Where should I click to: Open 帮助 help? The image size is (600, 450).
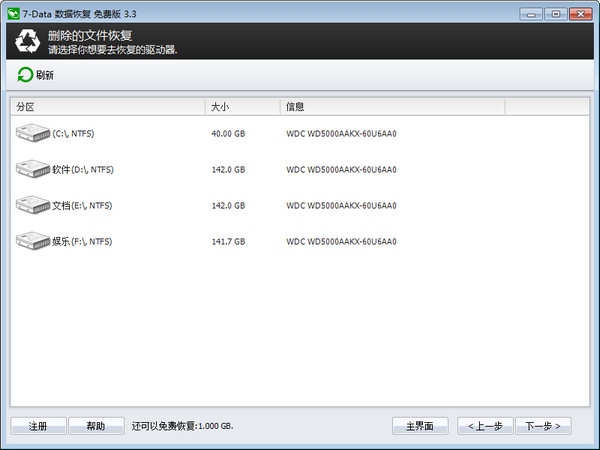click(x=96, y=426)
